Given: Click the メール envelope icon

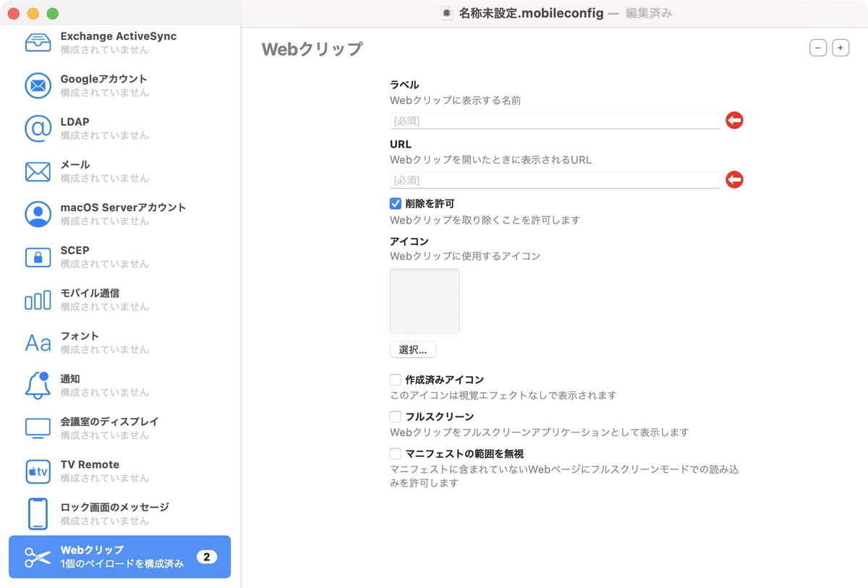Looking at the screenshot, I should tap(38, 171).
